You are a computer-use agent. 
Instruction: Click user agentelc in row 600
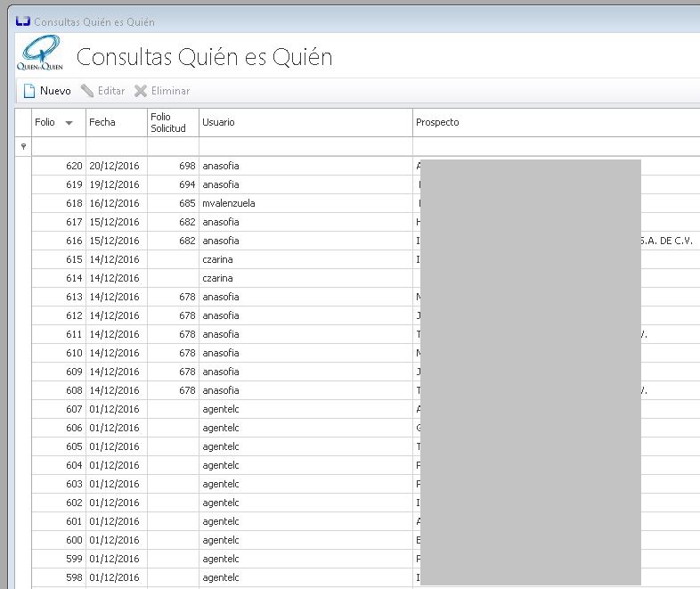[221, 540]
